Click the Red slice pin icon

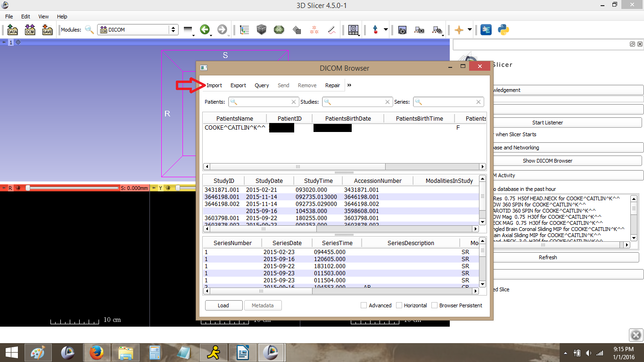pyautogui.click(x=4, y=188)
